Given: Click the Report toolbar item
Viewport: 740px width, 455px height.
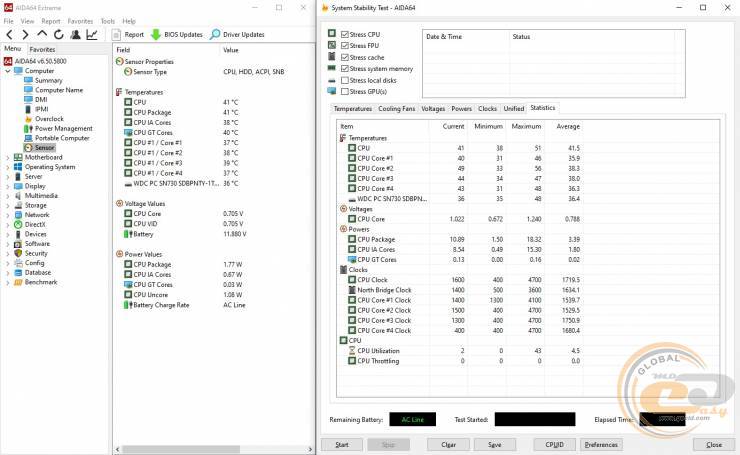Looking at the screenshot, I should pyautogui.click(x=128, y=34).
